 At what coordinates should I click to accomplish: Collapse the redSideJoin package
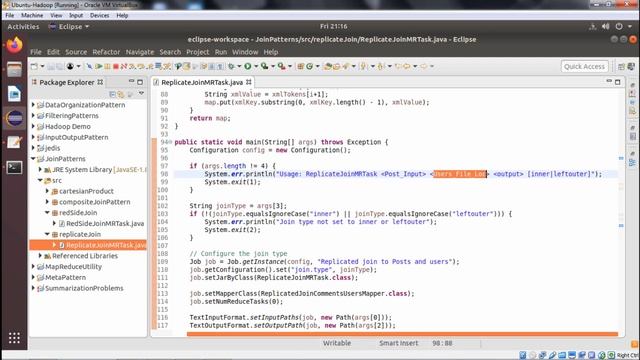(47, 213)
